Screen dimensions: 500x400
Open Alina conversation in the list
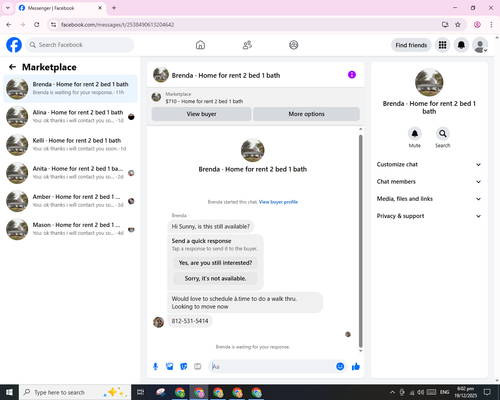[x=70, y=117]
